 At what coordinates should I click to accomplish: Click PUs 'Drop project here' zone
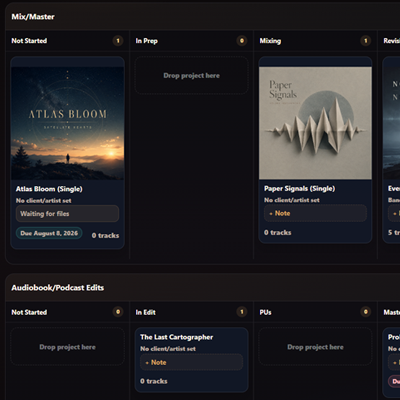[x=315, y=347]
